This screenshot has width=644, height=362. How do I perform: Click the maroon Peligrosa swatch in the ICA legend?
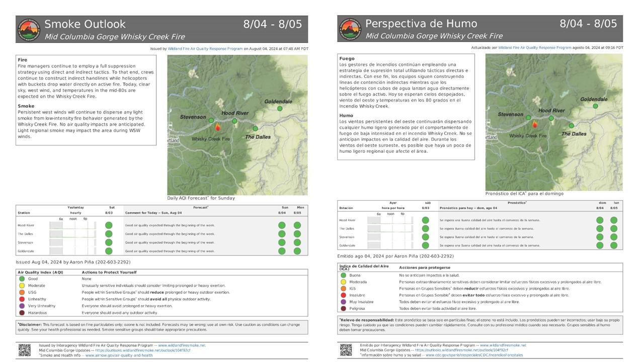click(x=343, y=308)
